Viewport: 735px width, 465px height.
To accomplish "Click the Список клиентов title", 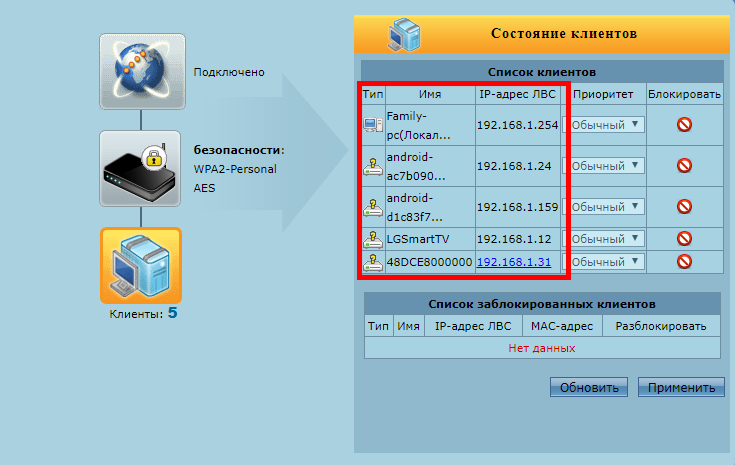I will (541, 72).
